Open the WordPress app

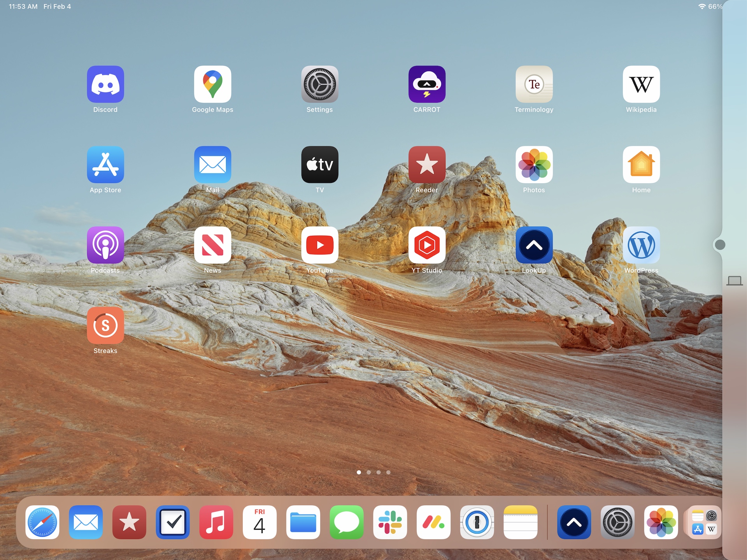point(641,245)
